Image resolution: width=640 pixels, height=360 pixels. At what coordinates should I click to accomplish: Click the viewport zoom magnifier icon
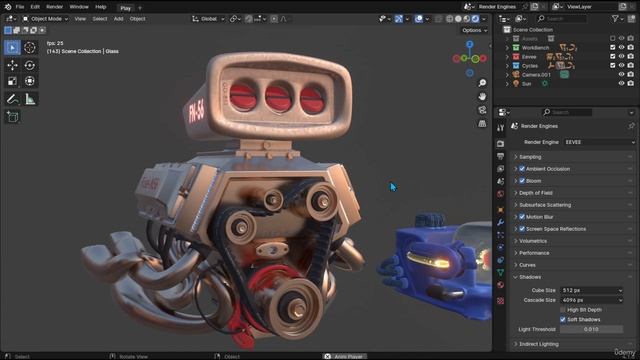[x=482, y=83]
